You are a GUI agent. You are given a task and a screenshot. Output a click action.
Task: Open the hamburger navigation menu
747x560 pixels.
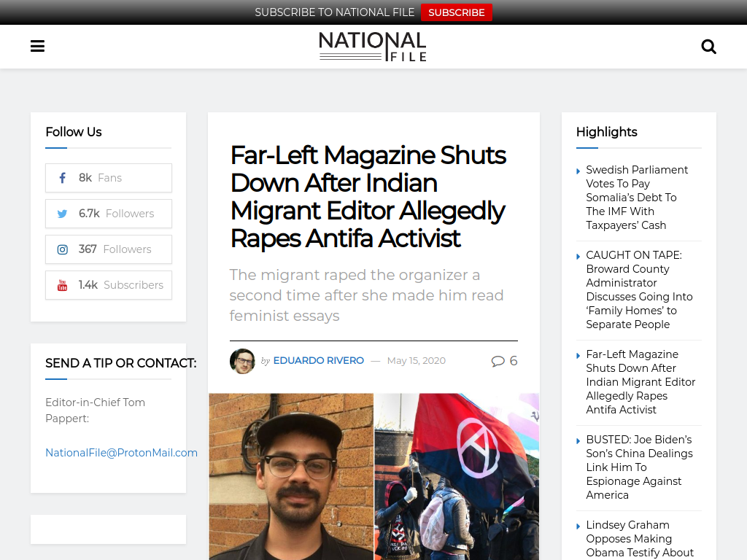point(37,46)
